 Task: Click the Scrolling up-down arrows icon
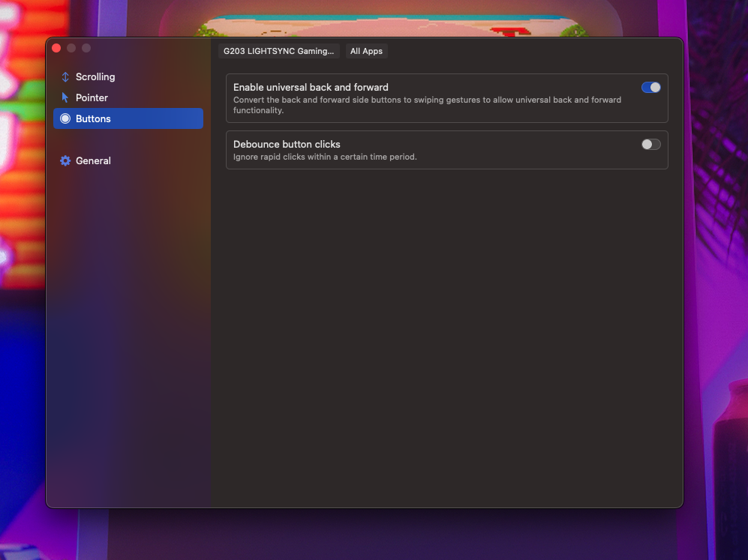(65, 77)
